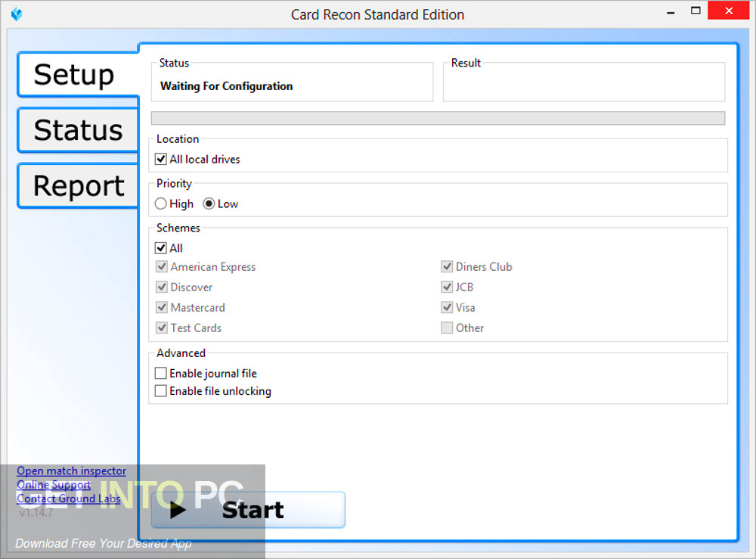This screenshot has width=756, height=559.
Task: Enable journal file option
Action: (160, 374)
